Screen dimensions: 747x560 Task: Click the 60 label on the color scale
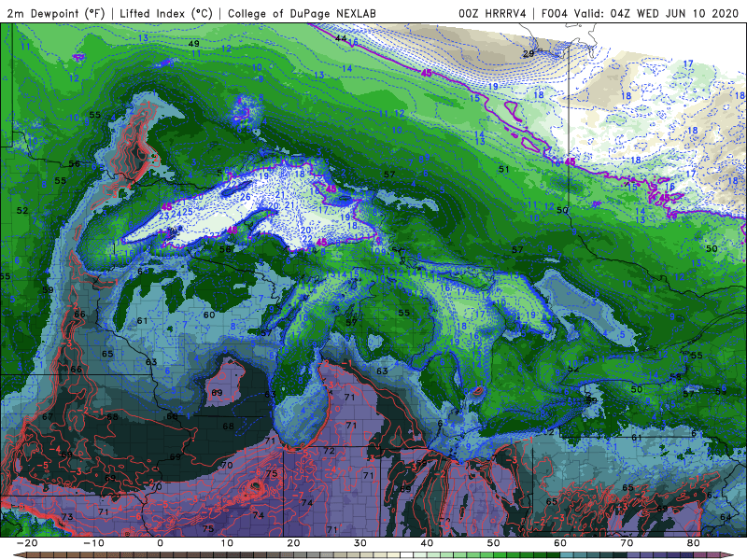coord(560,543)
